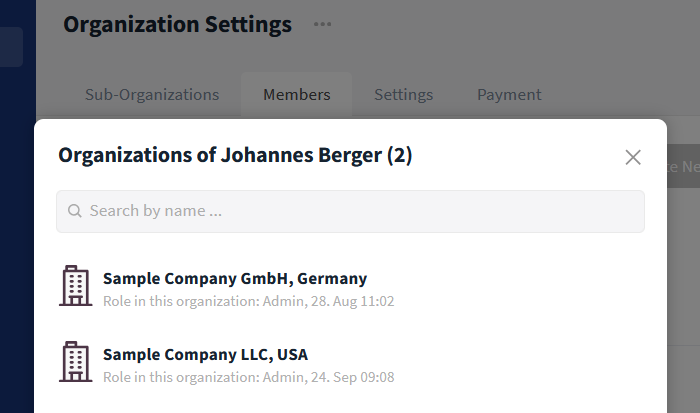Close the Organizations of Johannes Berger dialog
The height and width of the screenshot is (413, 700).
pyautogui.click(x=633, y=157)
